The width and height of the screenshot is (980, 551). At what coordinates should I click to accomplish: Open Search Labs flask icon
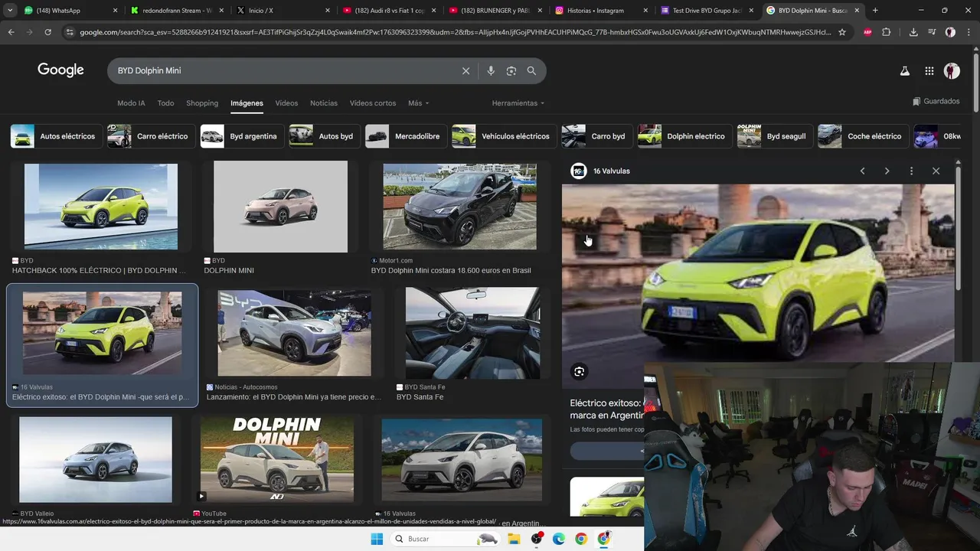coord(904,70)
